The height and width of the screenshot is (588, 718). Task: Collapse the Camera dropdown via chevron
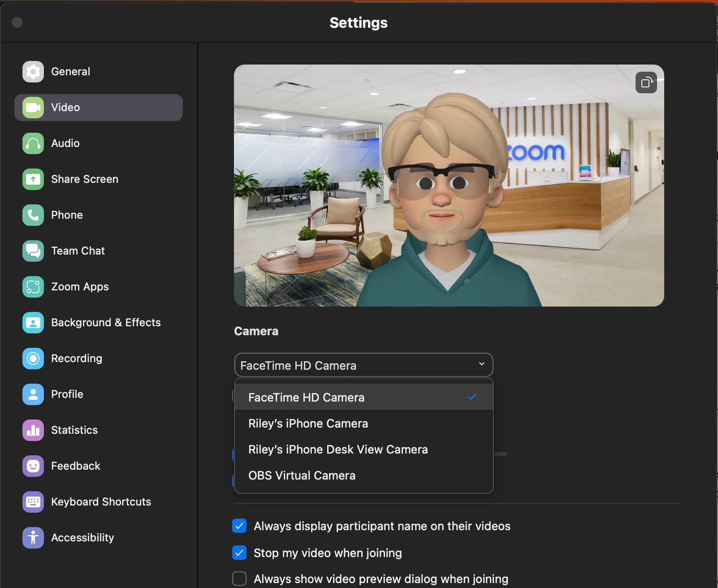click(x=482, y=364)
